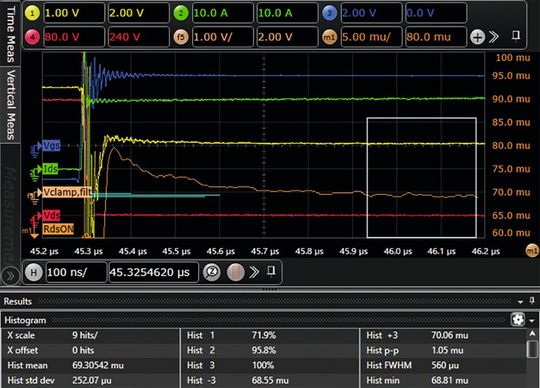This screenshot has width=540, height=388.
Task: Select the Ids waveform label
Action: (51, 169)
